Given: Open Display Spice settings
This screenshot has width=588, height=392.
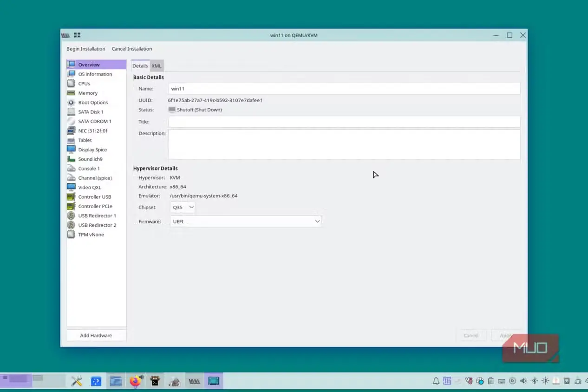Looking at the screenshot, I should click(96, 150).
